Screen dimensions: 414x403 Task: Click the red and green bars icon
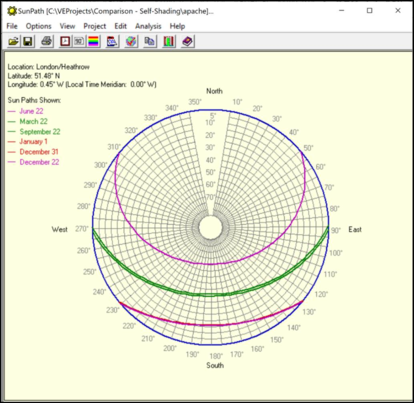coord(169,42)
